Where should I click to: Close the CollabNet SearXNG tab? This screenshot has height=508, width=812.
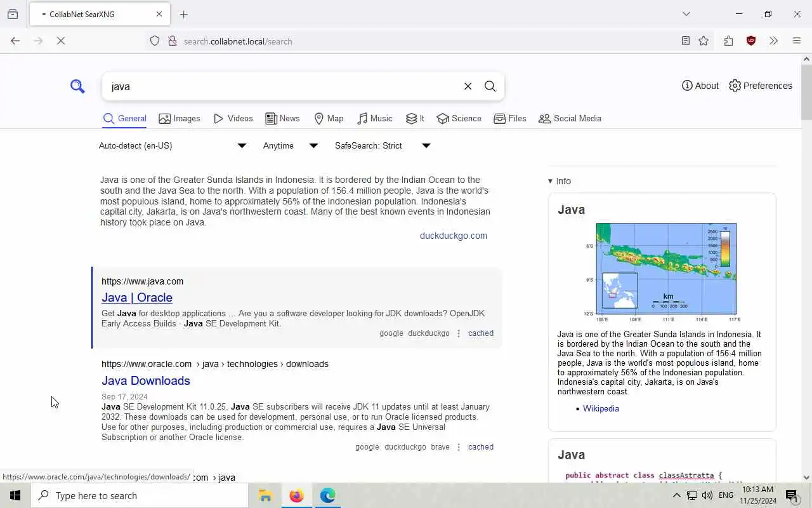[x=159, y=14]
